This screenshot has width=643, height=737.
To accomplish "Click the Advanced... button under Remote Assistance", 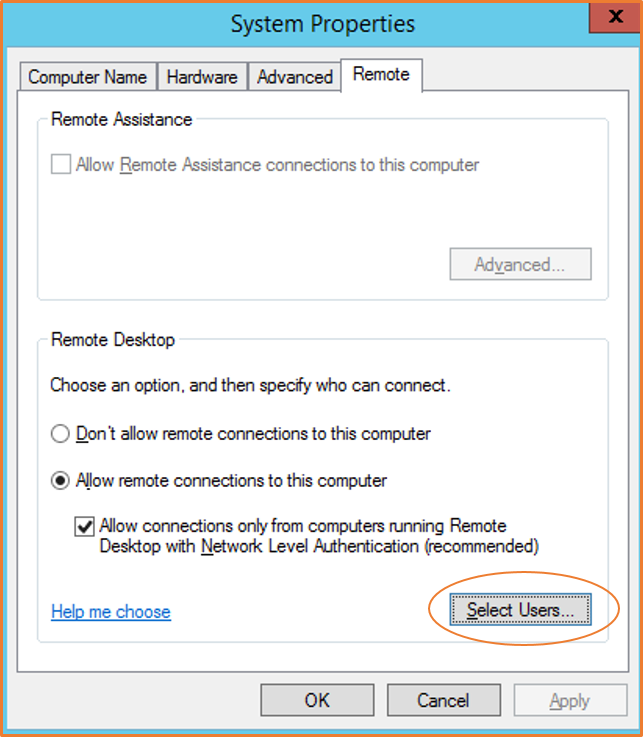I will (x=520, y=265).
